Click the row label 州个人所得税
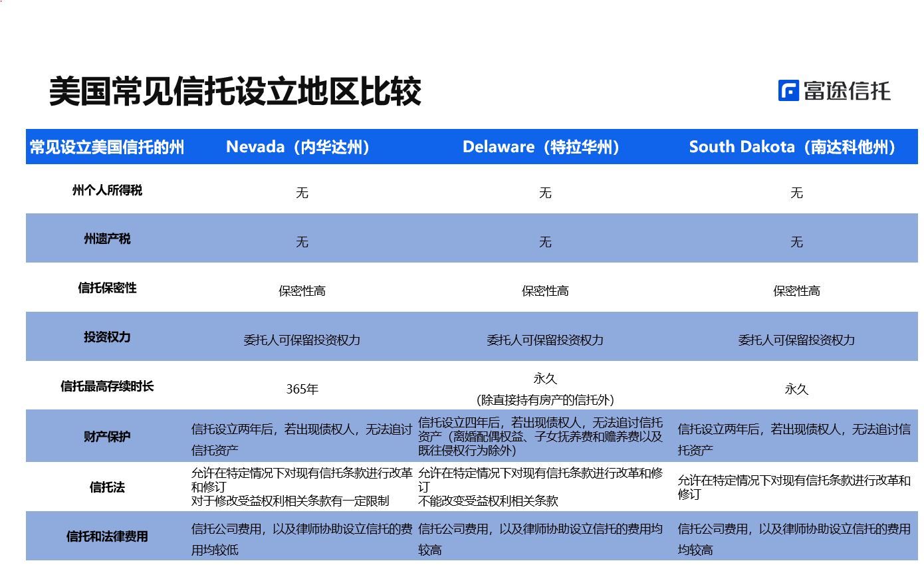The height and width of the screenshot is (565, 924). [x=107, y=190]
